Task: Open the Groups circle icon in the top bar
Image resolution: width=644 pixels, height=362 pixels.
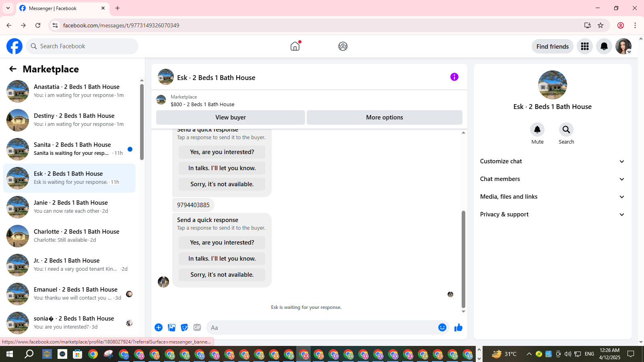Action: (x=343, y=46)
